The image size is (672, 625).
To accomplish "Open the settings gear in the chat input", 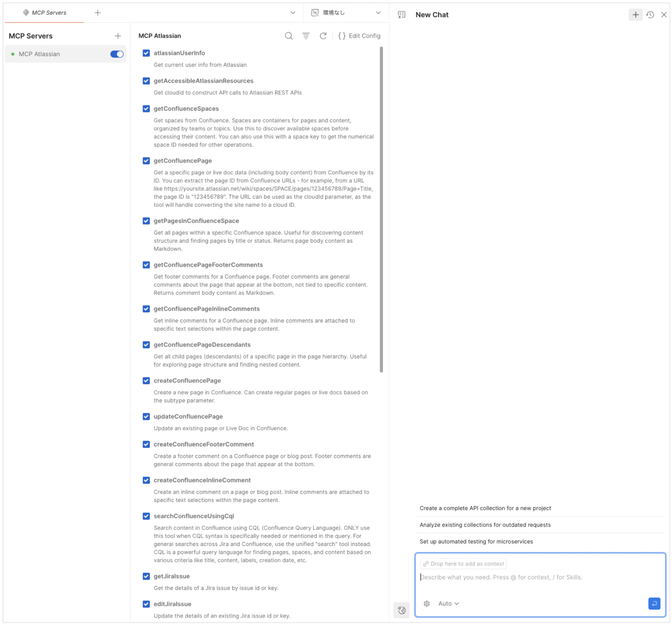I will pyautogui.click(x=426, y=603).
